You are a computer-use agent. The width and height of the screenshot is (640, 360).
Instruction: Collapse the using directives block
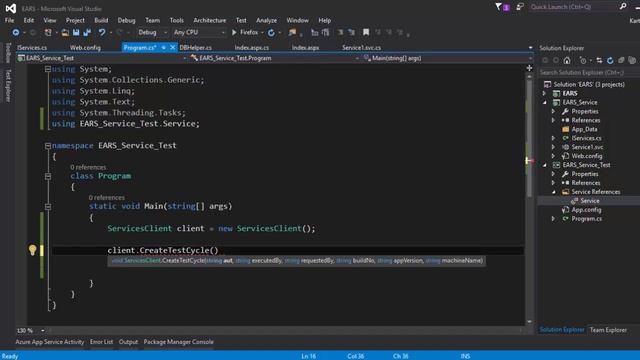(x=48, y=69)
